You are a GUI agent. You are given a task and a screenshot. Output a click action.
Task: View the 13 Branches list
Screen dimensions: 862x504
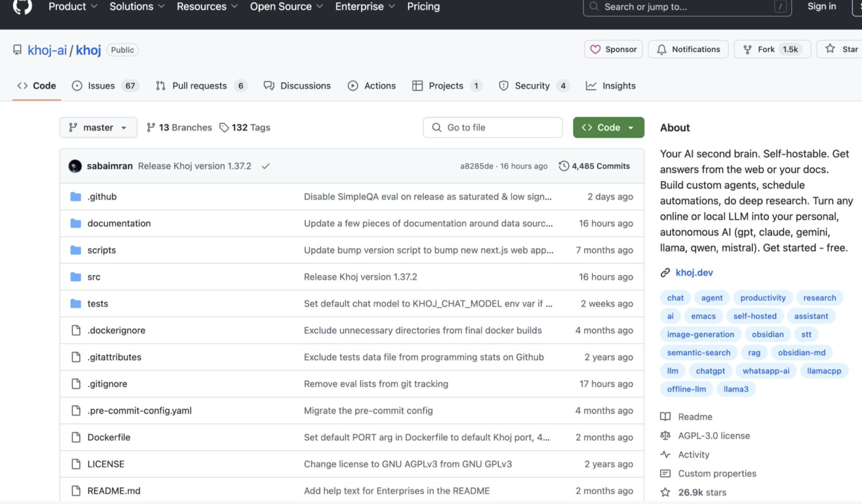tap(179, 127)
